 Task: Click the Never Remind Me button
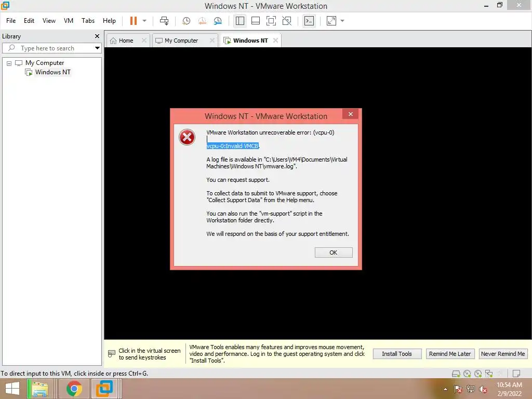click(x=503, y=354)
